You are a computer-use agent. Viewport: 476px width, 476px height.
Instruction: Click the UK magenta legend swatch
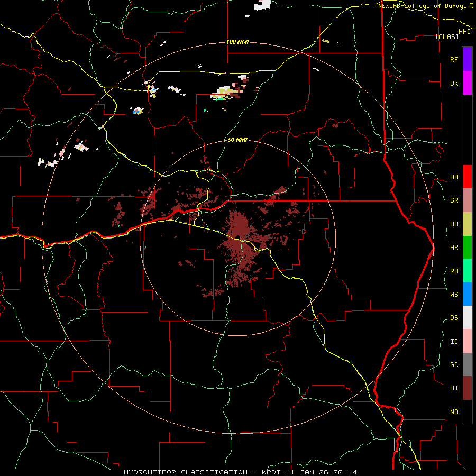pyautogui.click(x=467, y=83)
